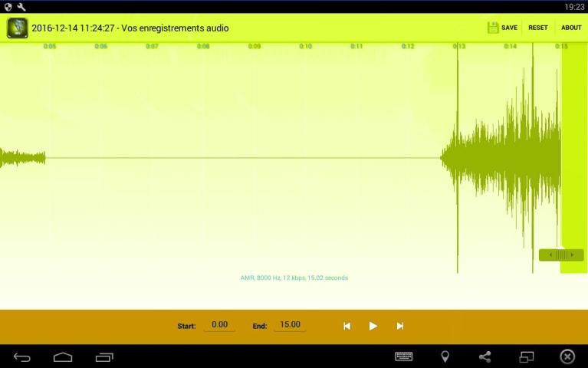This screenshot has width=588, height=368.
Task: Close the app with X circle icon
Action: pyautogui.click(x=567, y=356)
